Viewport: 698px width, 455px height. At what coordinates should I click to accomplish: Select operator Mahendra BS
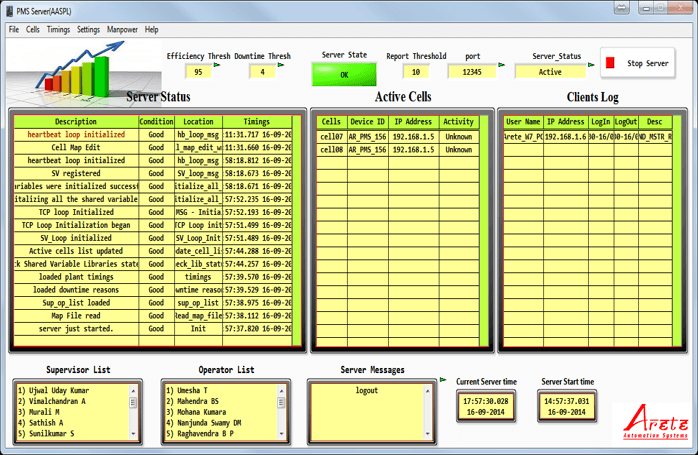coord(192,401)
